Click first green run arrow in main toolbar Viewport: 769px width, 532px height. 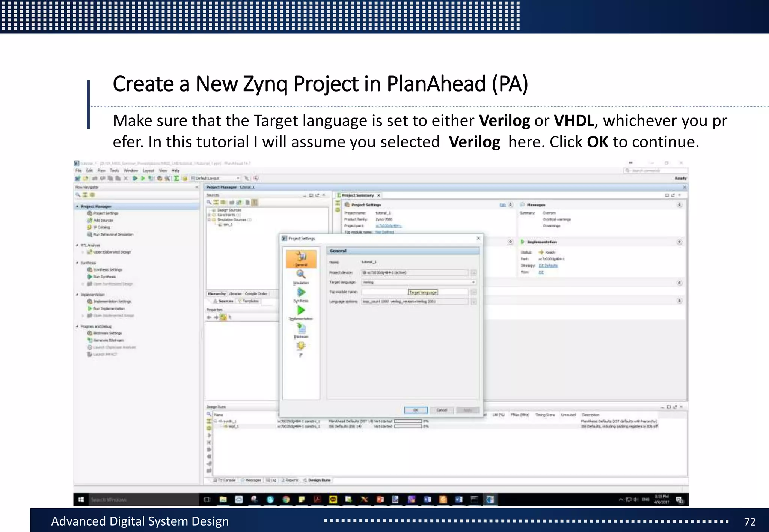(135, 179)
